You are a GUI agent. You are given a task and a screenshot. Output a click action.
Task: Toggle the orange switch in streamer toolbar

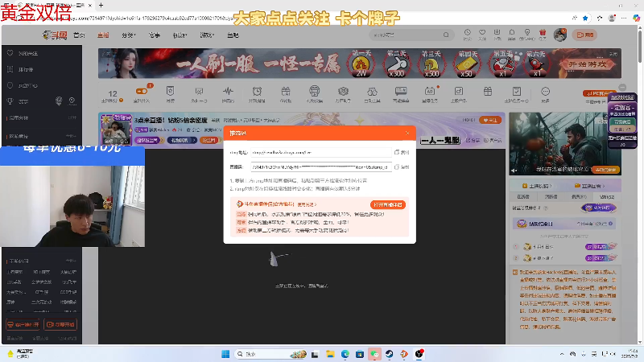coord(142,91)
